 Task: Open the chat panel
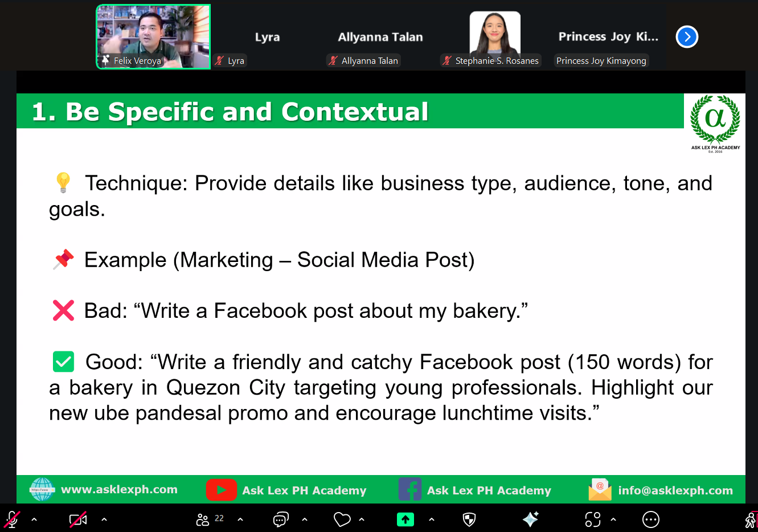281,519
